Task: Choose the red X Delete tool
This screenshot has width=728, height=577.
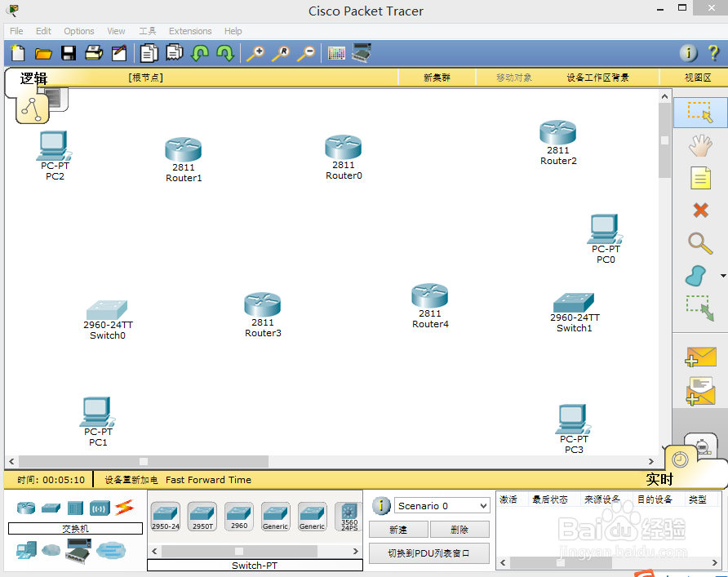Action: tap(700, 211)
